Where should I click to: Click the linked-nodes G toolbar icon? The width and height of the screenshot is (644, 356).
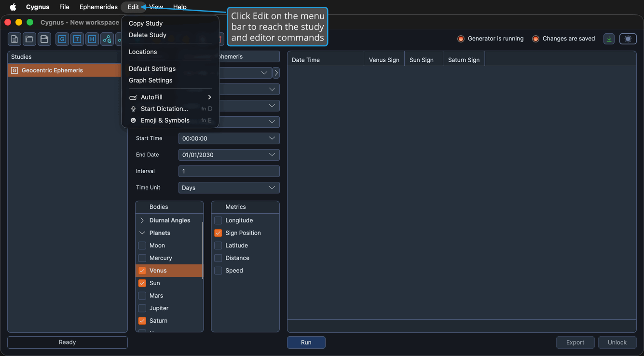(x=107, y=39)
